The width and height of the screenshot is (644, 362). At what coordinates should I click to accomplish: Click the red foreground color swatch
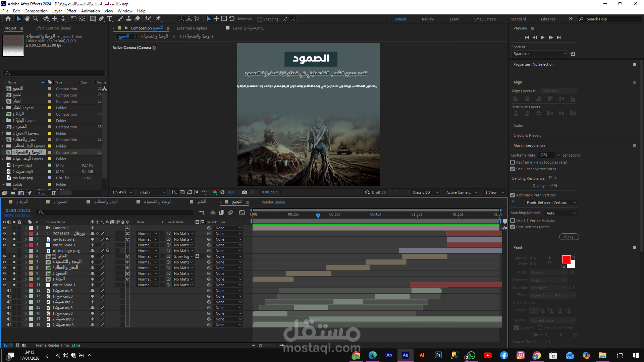[x=566, y=259]
